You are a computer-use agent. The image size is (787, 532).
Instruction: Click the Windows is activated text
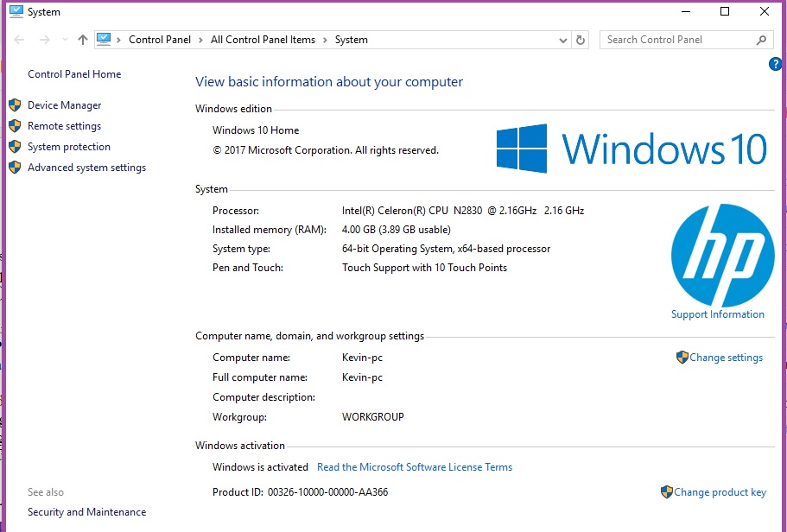click(260, 467)
